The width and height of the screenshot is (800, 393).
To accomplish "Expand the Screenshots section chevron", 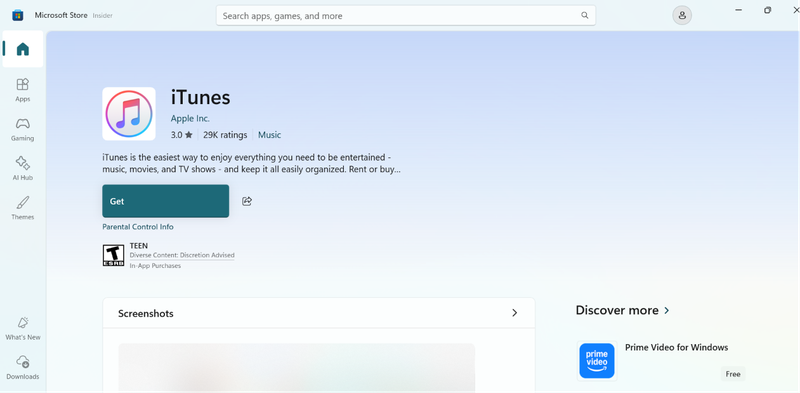I will pyautogui.click(x=515, y=313).
